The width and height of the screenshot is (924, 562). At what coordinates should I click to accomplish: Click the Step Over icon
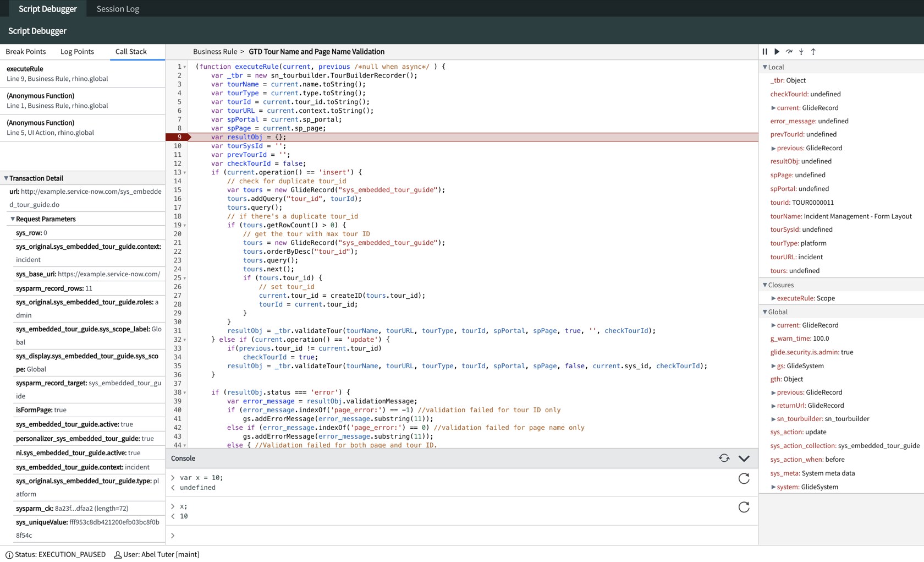pos(789,52)
